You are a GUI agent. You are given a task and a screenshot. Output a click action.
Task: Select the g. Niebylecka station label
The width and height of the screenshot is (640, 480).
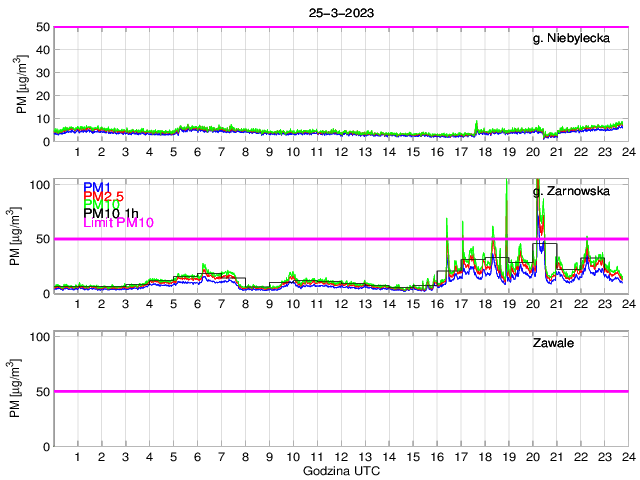tap(570, 38)
